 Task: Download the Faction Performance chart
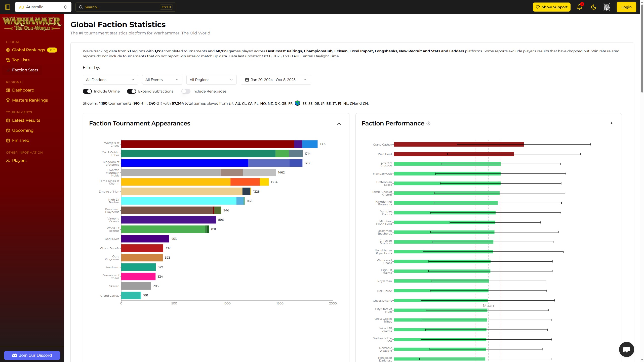(611, 123)
